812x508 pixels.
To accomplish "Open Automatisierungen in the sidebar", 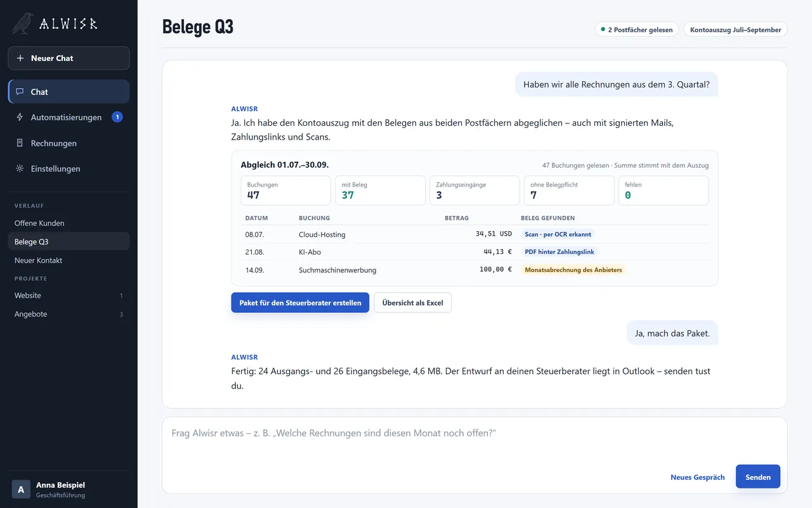I will (x=69, y=117).
